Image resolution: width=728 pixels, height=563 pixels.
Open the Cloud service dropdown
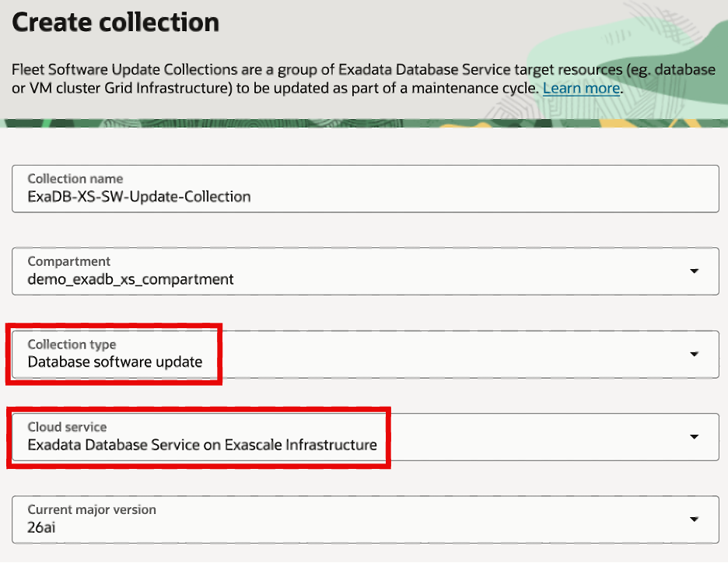pyautogui.click(x=366, y=437)
